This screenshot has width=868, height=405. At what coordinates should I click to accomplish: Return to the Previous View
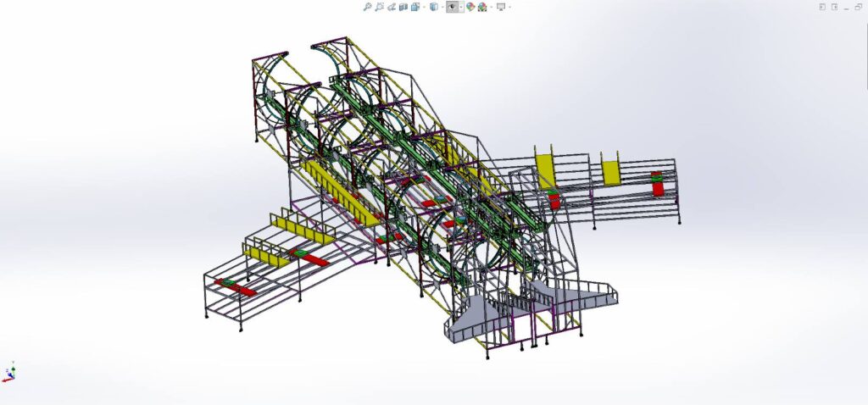coord(392,7)
